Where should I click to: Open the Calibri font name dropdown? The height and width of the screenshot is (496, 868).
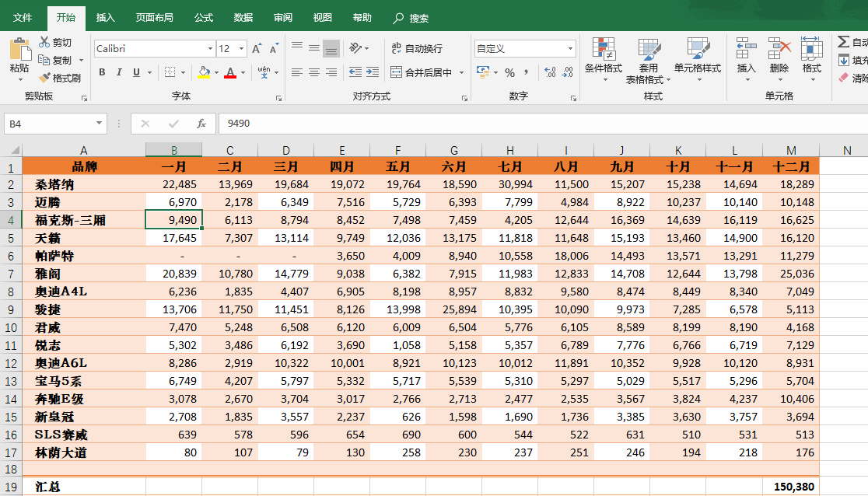pyautogui.click(x=210, y=49)
